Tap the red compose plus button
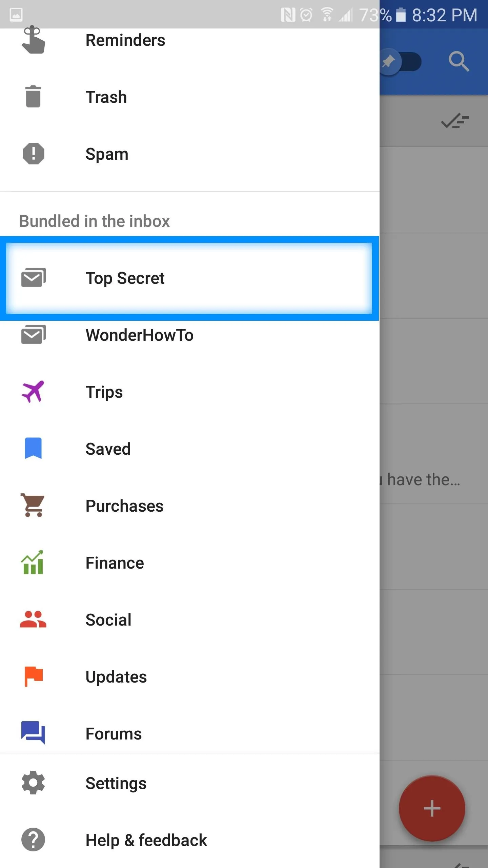 [432, 808]
